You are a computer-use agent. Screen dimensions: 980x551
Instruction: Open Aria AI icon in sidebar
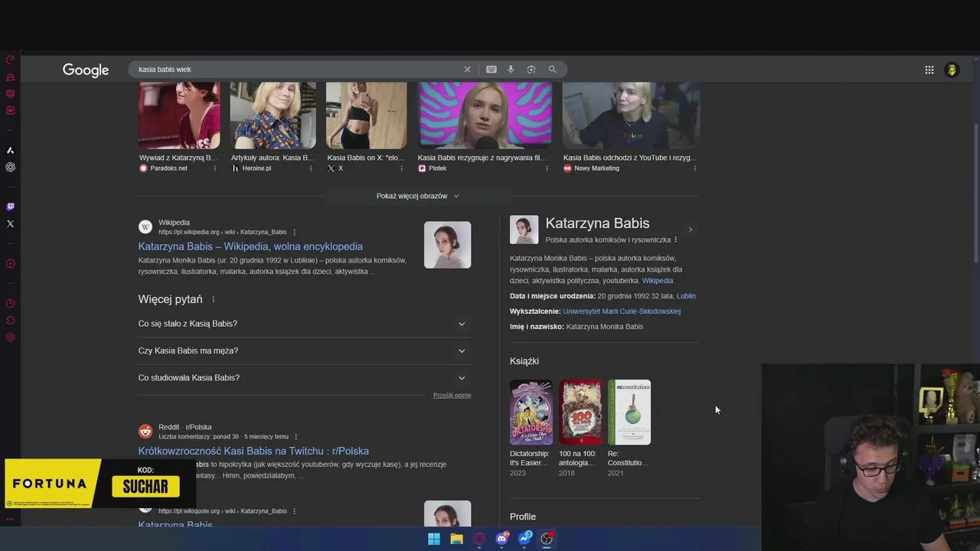click(10, 150)
